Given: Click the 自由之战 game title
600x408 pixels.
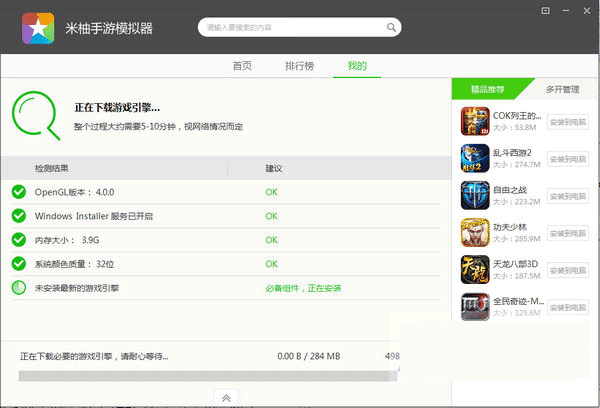Looking at the screenshot, I should coord(510,190).
